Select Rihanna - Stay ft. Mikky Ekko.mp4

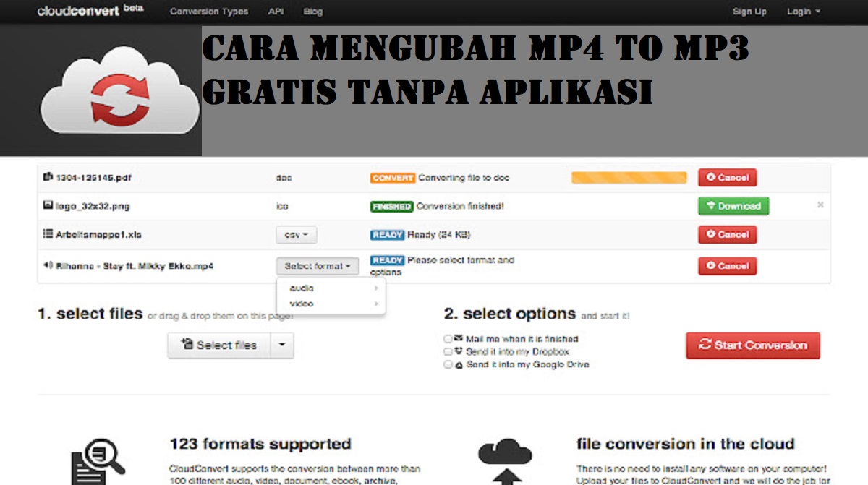pos(135,266)
